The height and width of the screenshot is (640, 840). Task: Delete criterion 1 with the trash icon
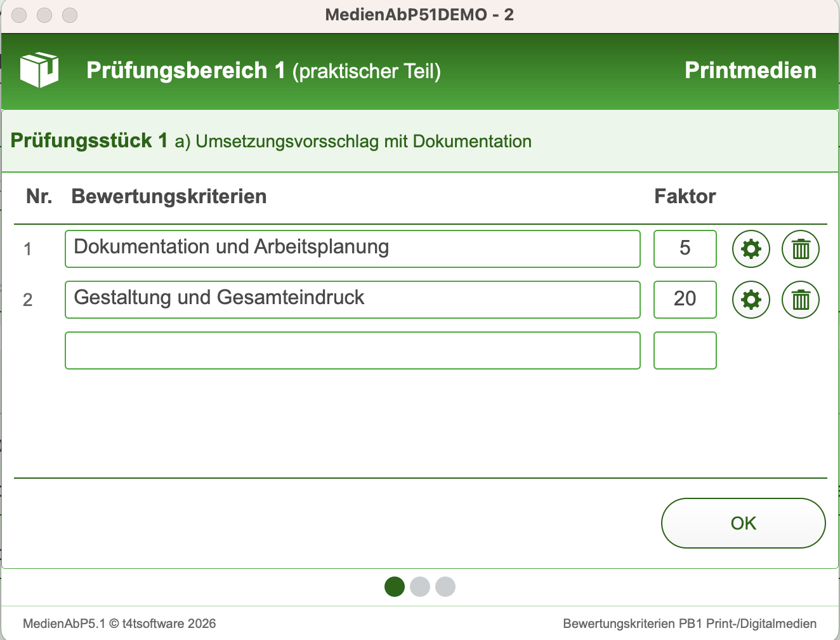(800, 249)
